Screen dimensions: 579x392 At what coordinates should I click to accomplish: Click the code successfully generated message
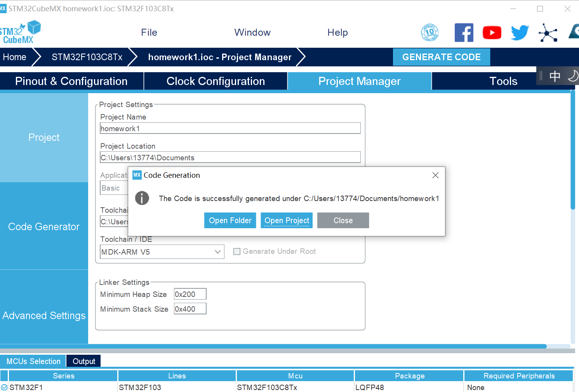point(299,198)
